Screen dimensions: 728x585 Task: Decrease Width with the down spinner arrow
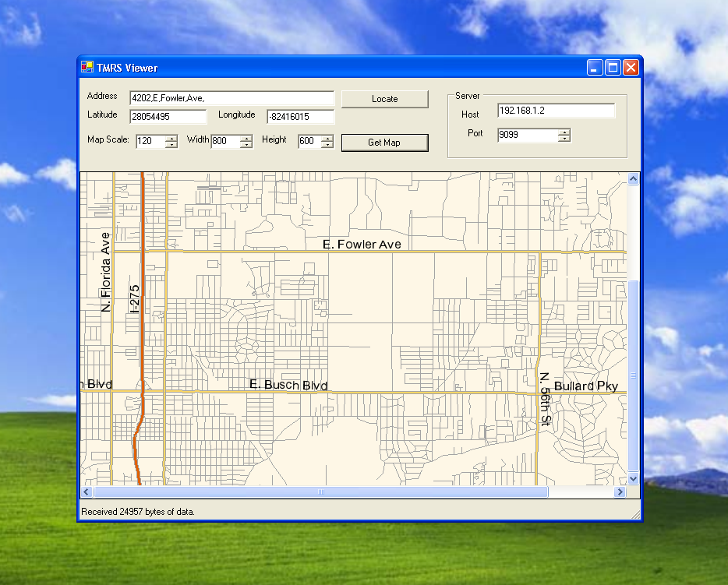tap(246, 145)
